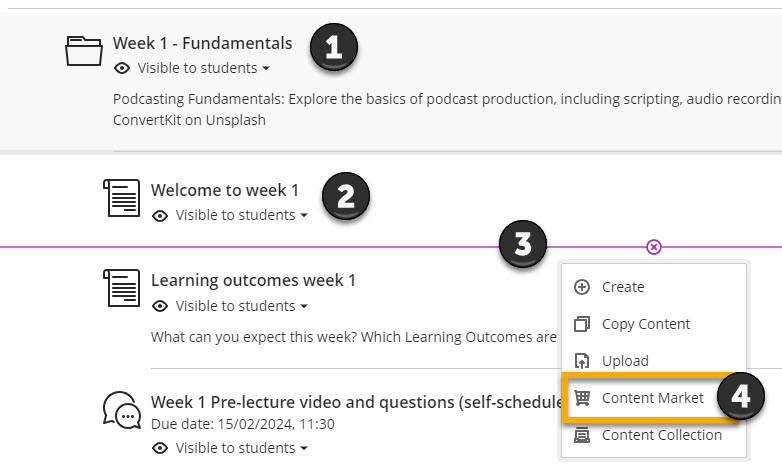Click the Welcome to week 1 document icon
This screenshot has height=468, width=782.
tap(122, 197)
